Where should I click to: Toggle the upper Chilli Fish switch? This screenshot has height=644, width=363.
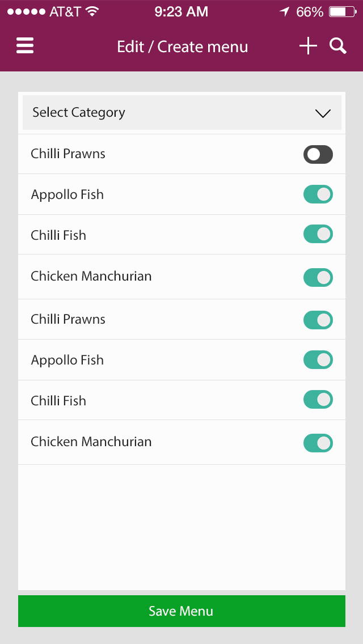[318, 234]
